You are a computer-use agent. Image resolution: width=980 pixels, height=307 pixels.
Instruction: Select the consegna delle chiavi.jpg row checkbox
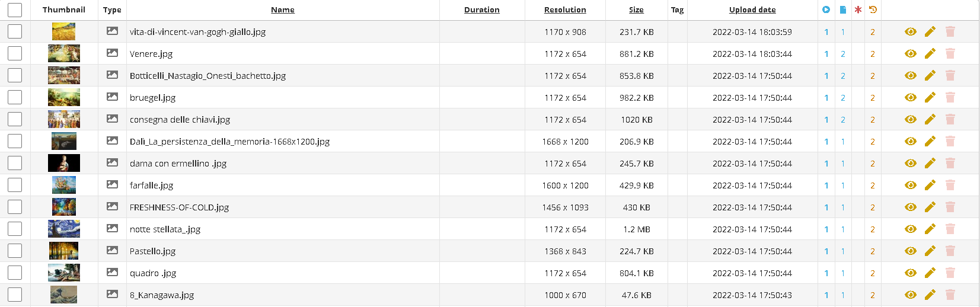(x=15, y=119)
